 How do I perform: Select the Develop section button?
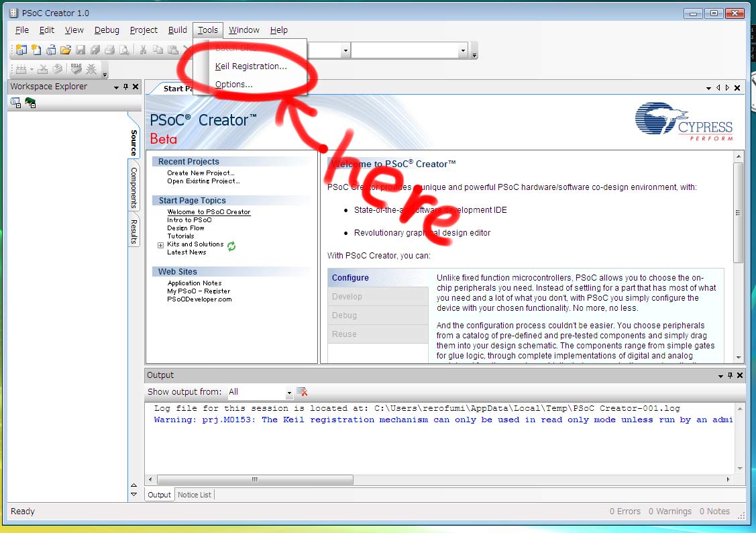378,297
